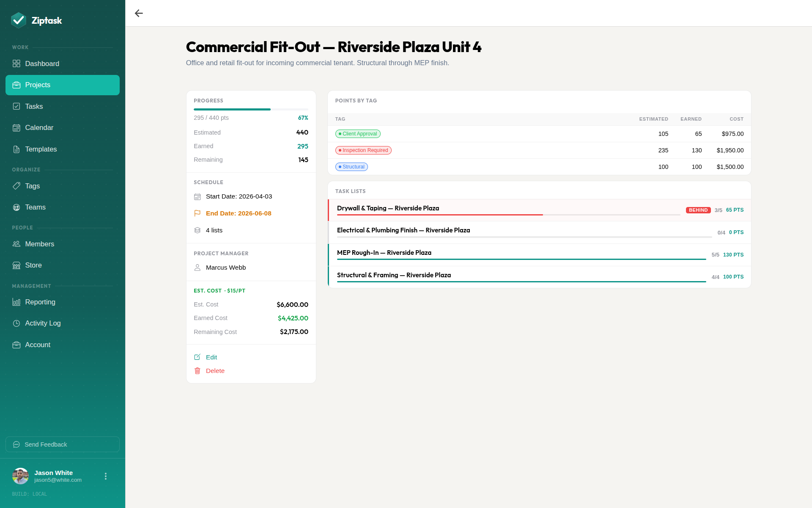
Task: Click the COST column header
Action: pyautogui.click(x=736, y=119)
